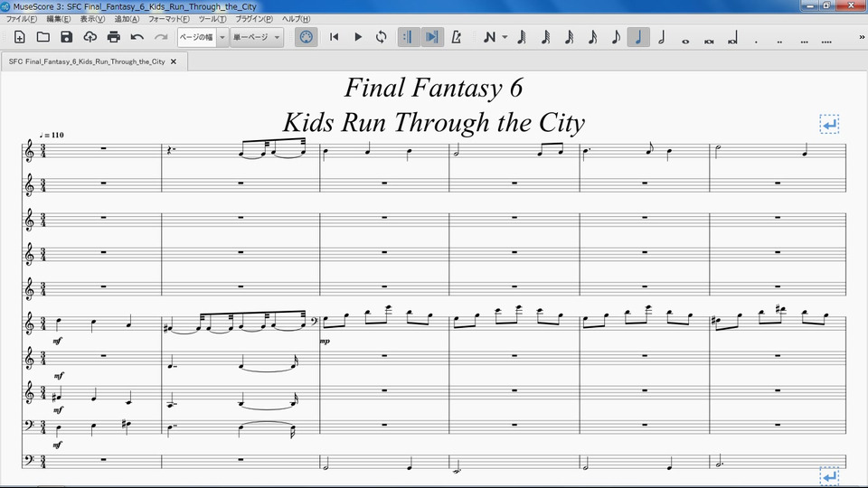Select double whole note duration

pos(709,41)
